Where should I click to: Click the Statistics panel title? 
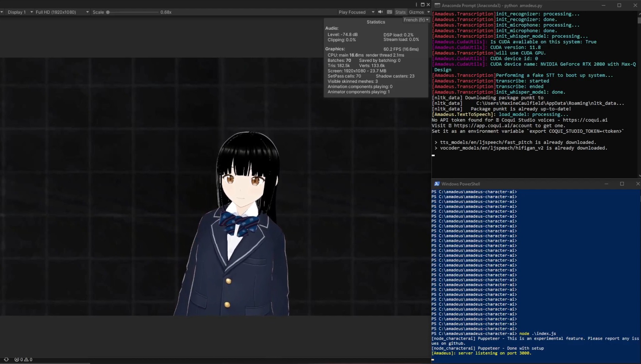click(376, 22)
